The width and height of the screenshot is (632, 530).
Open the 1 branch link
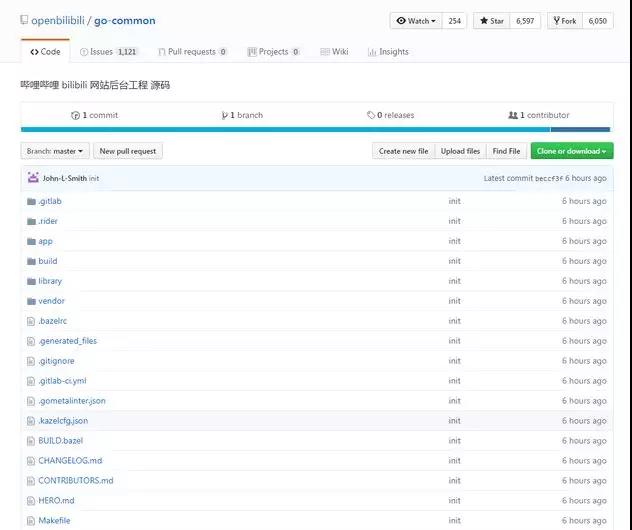(242, 115)
